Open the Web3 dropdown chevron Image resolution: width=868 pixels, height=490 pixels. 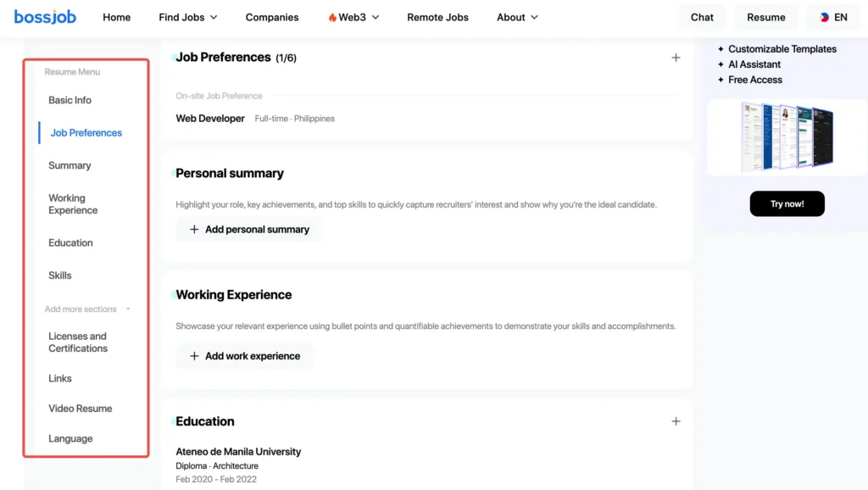pos(376,17)
